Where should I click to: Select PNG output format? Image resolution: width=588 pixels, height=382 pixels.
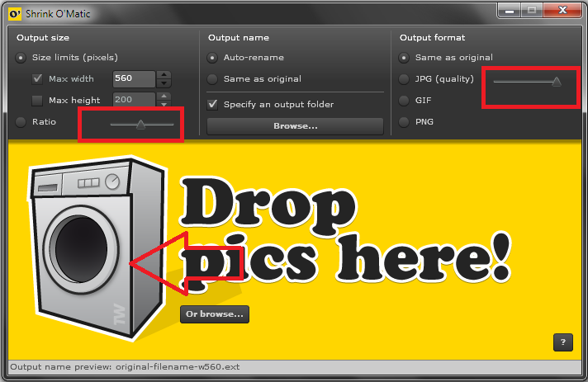click(x=404, y=122)
